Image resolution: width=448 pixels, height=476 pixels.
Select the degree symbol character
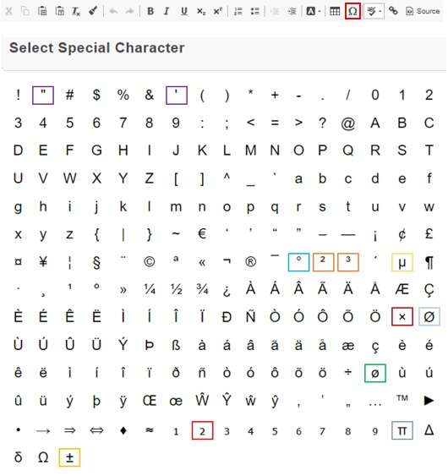point(298,262)
